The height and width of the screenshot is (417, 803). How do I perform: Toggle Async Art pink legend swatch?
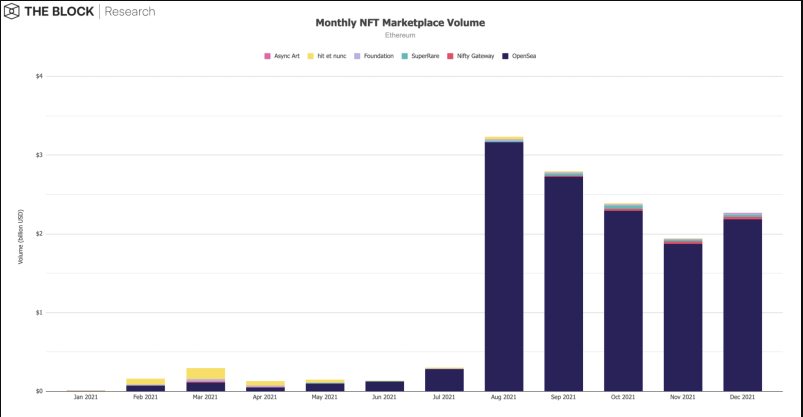pyautogui.click(x=267, y=56)
